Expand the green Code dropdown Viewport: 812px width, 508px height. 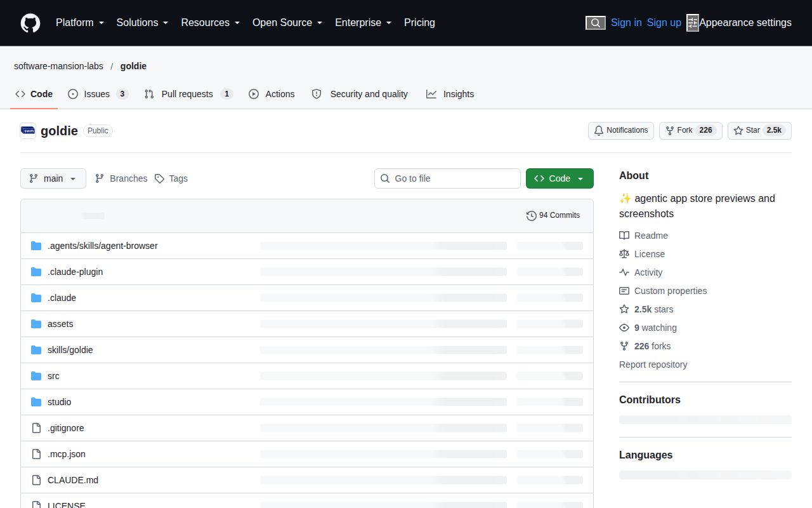(560, 178)
